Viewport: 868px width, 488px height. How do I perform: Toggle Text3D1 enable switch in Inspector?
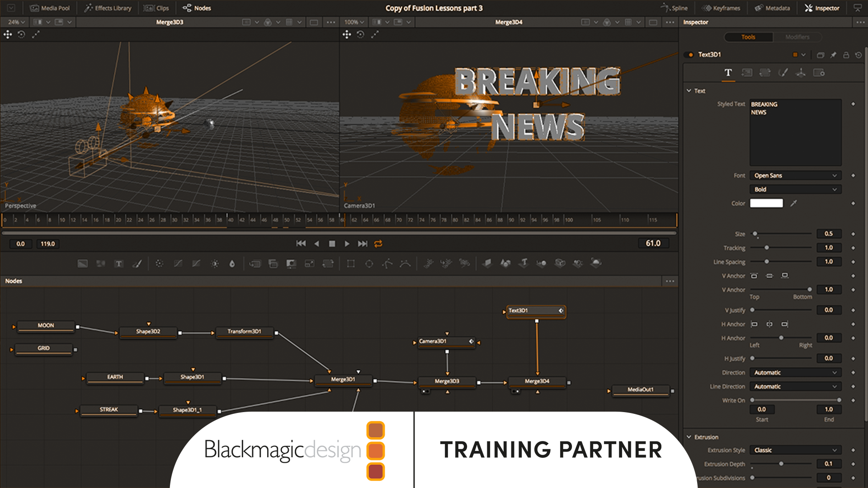(689, 55)
